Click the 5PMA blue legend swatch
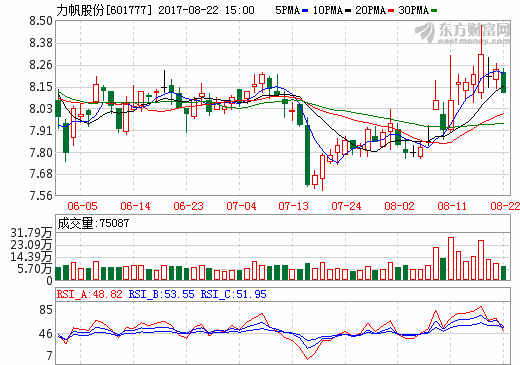Viewport: 520px width, 365px height. point(305,11)
